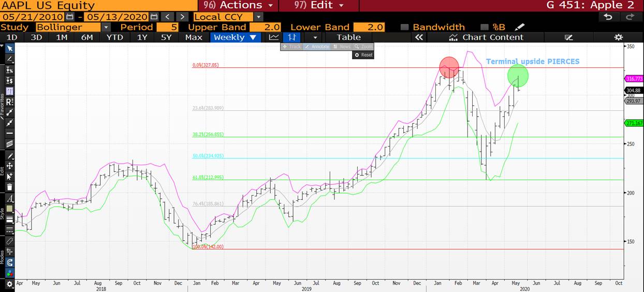This screenshot has width=644, height=292.
Task: Open the chart type dropdown arrow
Action: [x=315, y=37]
